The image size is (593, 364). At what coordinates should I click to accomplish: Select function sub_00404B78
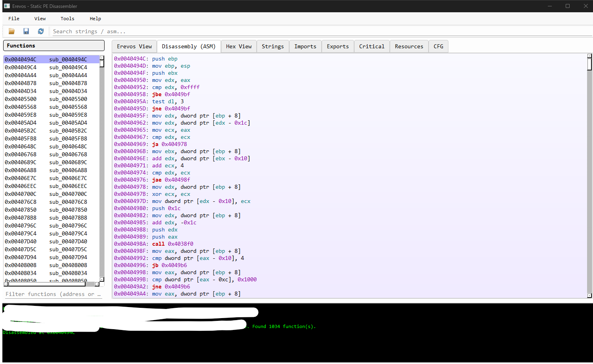51,83
